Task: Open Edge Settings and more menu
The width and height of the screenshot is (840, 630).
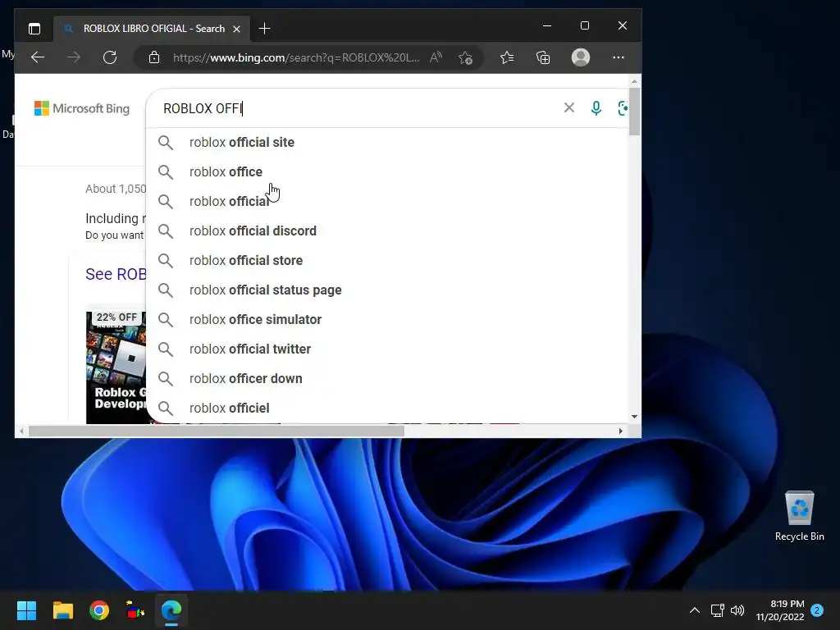Action: point(619,57)
